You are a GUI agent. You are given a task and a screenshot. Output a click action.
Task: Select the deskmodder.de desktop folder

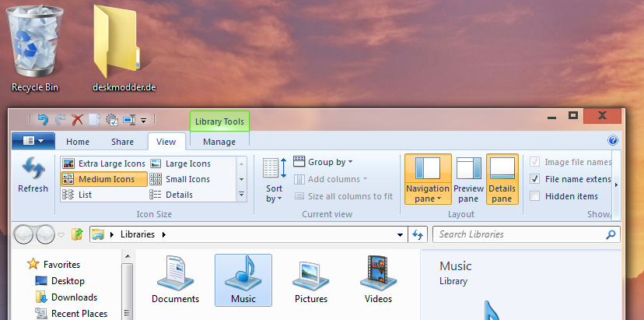click(x=124, y=48)
